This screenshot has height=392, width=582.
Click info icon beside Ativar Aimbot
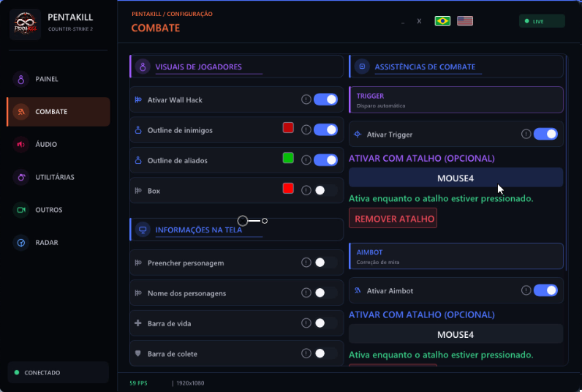(526, 290)
